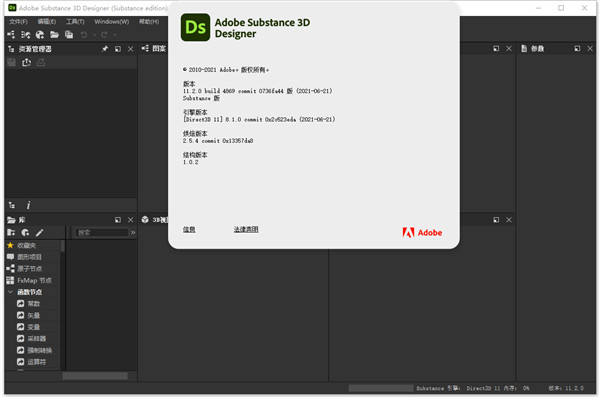Select 强制转换 under 函数节点
Viewport: 600px width, 398px height.
(40, 350)
